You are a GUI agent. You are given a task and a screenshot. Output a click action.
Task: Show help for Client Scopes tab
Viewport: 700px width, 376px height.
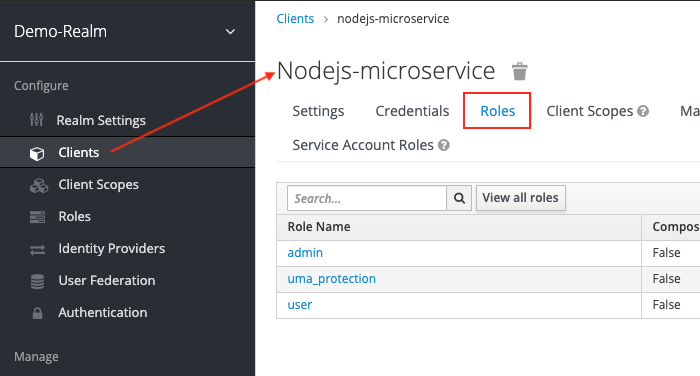point(643,111)
